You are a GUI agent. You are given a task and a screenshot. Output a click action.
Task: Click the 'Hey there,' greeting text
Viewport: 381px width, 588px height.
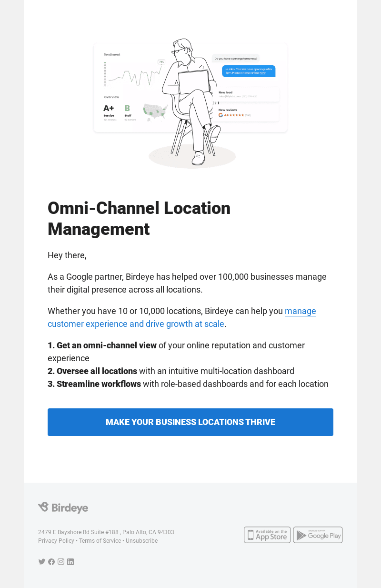click(67, 255)
